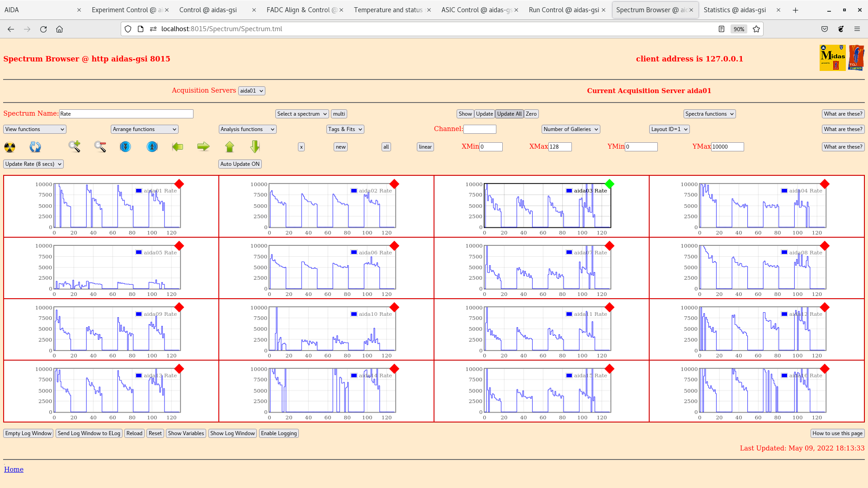Click the multi button

point(339,114)
